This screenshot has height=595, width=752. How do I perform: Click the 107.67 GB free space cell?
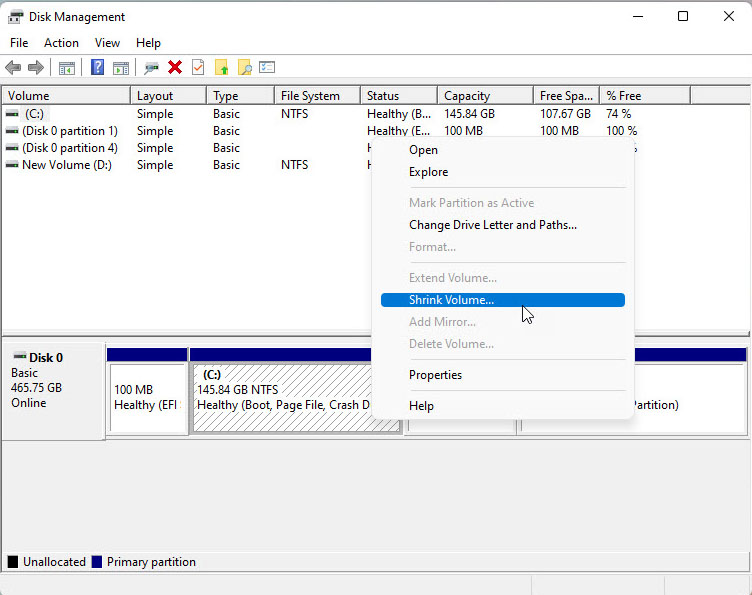tap(565, 114)
